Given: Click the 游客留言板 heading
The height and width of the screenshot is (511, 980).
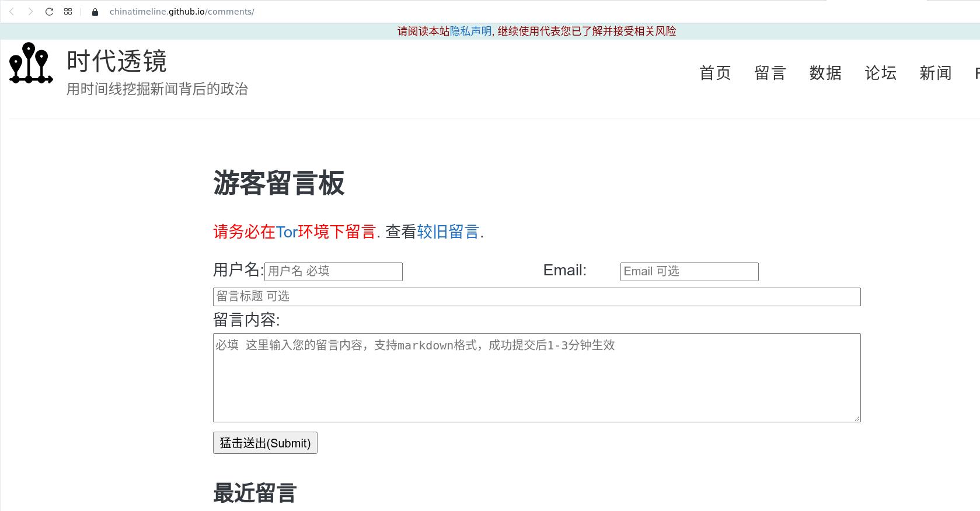Looking at the screenshot, I should [279, 183].
